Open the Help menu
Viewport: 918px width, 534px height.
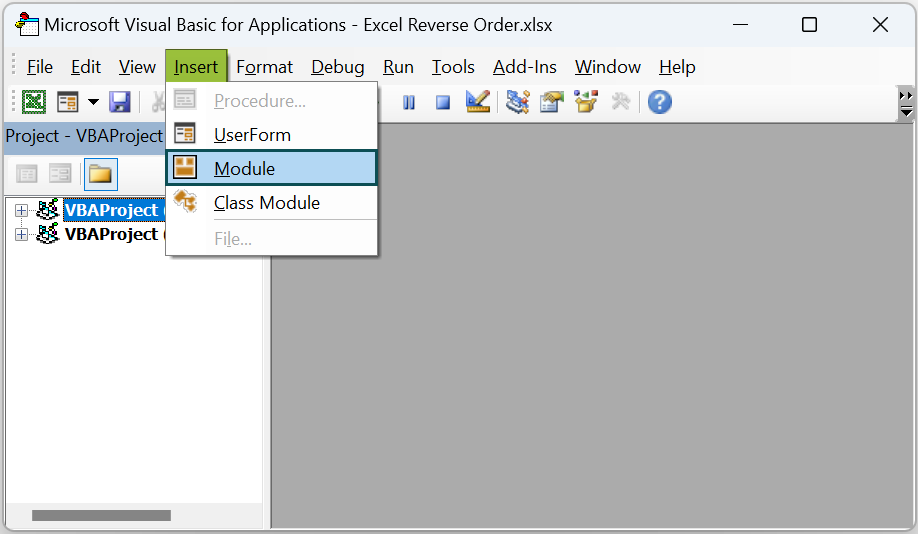tap(677, 67)
